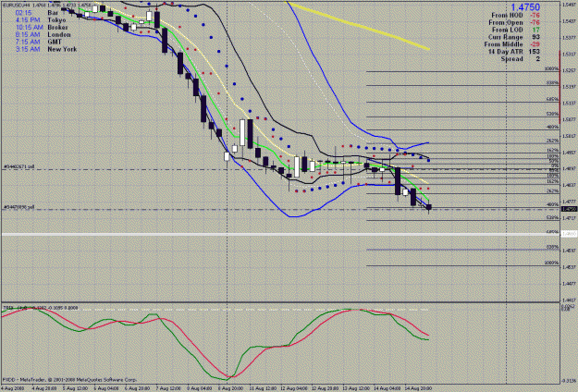Click the 1.4477 price axis label

(x=570, y=283)
